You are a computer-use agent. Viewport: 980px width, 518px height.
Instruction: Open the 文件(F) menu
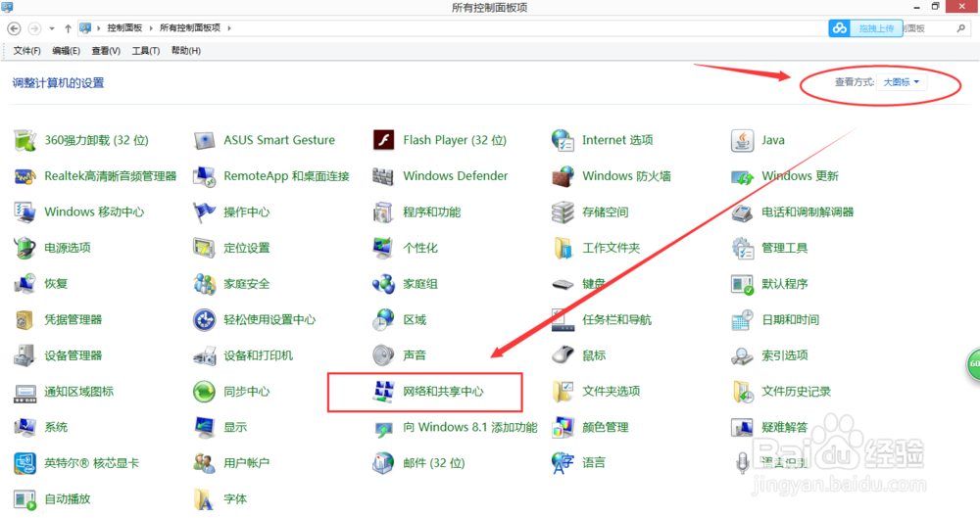[26, 51]
